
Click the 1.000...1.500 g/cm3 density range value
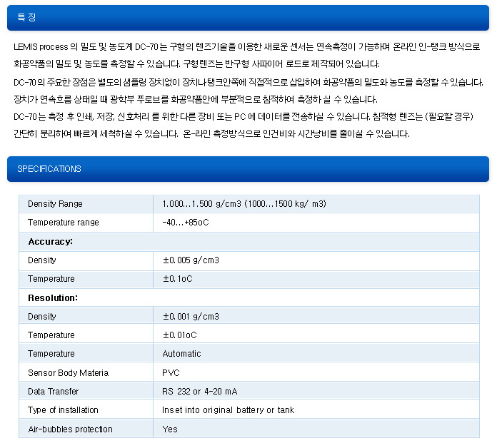(x=244, y=204)
